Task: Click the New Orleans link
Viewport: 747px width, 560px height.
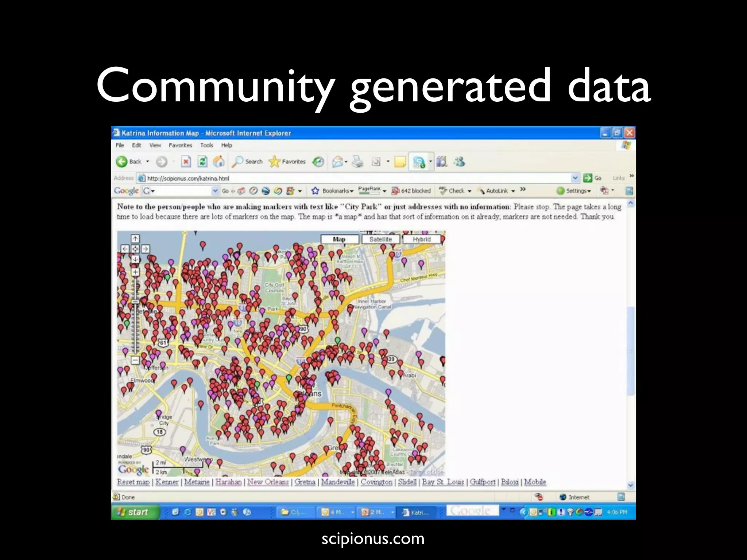Action: pos(268,482)
